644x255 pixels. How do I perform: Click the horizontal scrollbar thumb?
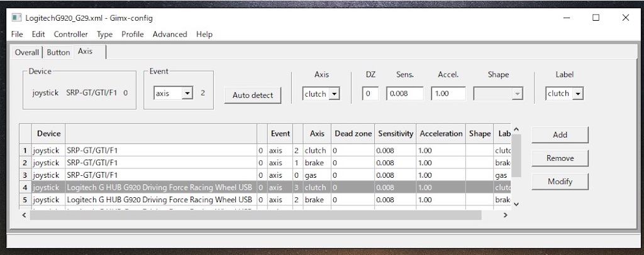pyautogui.click(x=255, y=215)
